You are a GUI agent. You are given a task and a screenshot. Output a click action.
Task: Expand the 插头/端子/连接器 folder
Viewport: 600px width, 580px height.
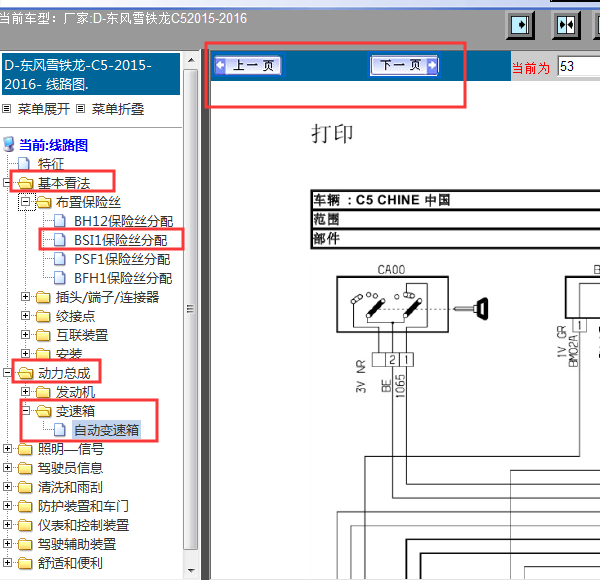point(25,297)
